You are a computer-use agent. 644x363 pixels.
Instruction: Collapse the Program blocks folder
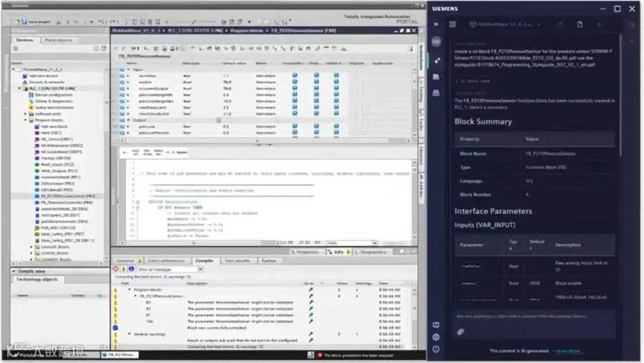[x=25, y=120]
